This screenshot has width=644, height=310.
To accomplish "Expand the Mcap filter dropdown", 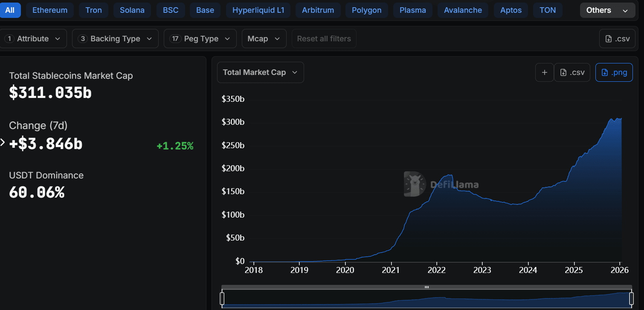I will pyautogui.click(x=264, y=39).
